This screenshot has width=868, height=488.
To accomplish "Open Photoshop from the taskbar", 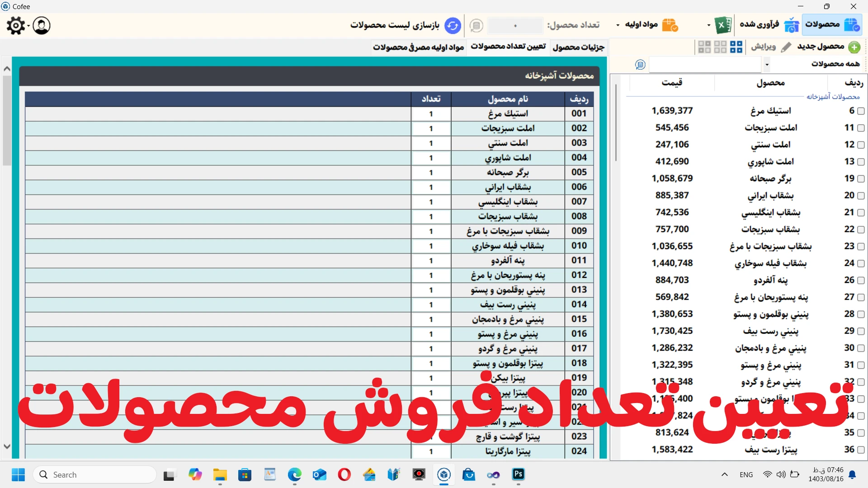I will (x=518, y=474).
